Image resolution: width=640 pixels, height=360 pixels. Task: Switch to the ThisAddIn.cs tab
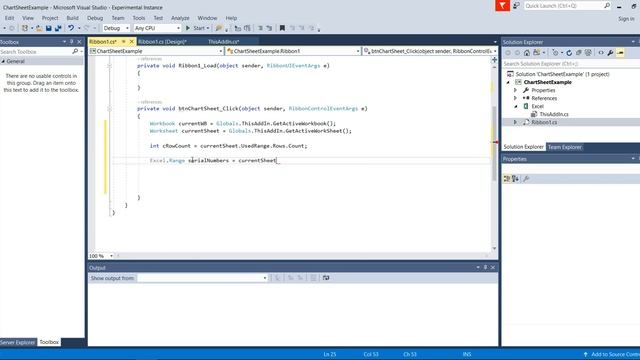(224, 42)
